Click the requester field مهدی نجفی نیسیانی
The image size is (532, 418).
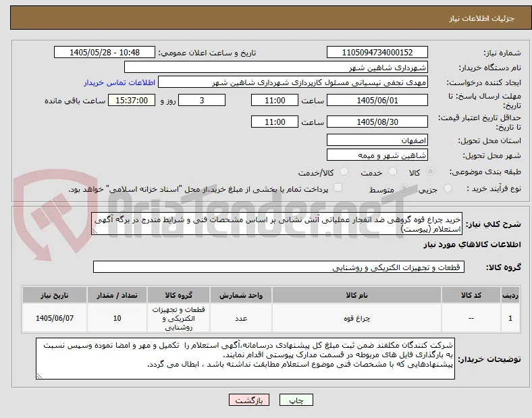click(x=293, y=82)
